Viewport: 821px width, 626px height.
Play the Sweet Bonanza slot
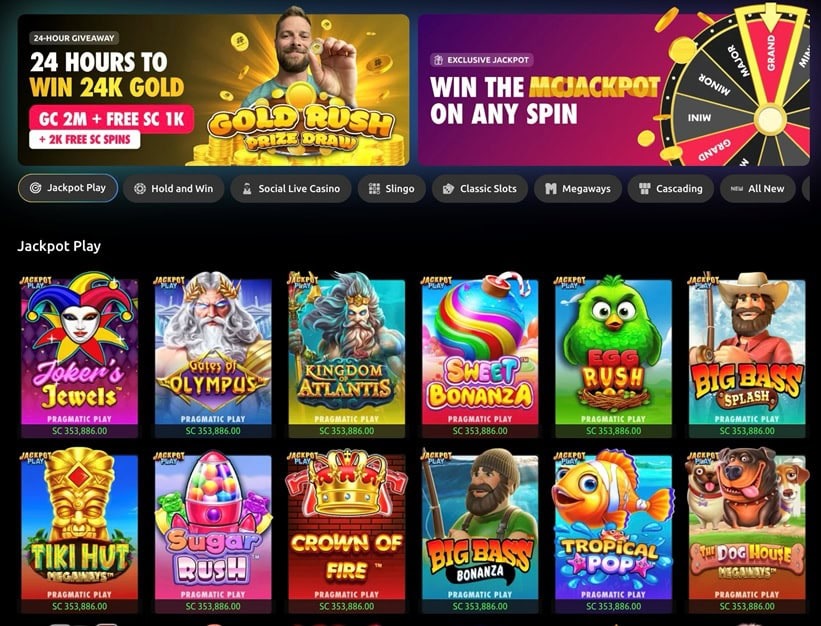(480, 355)
